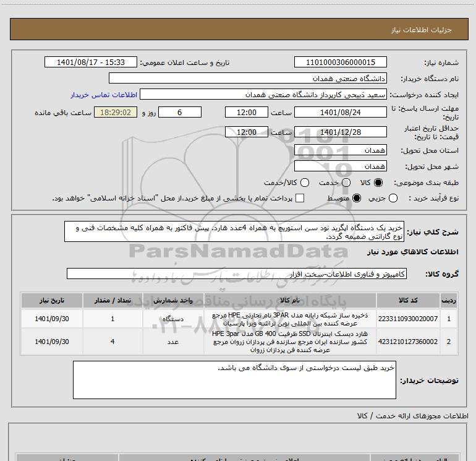Image resolution: width=476 pixels, height=461 pixels.
Task: Click the کد کالا column header
Action: 408,300
